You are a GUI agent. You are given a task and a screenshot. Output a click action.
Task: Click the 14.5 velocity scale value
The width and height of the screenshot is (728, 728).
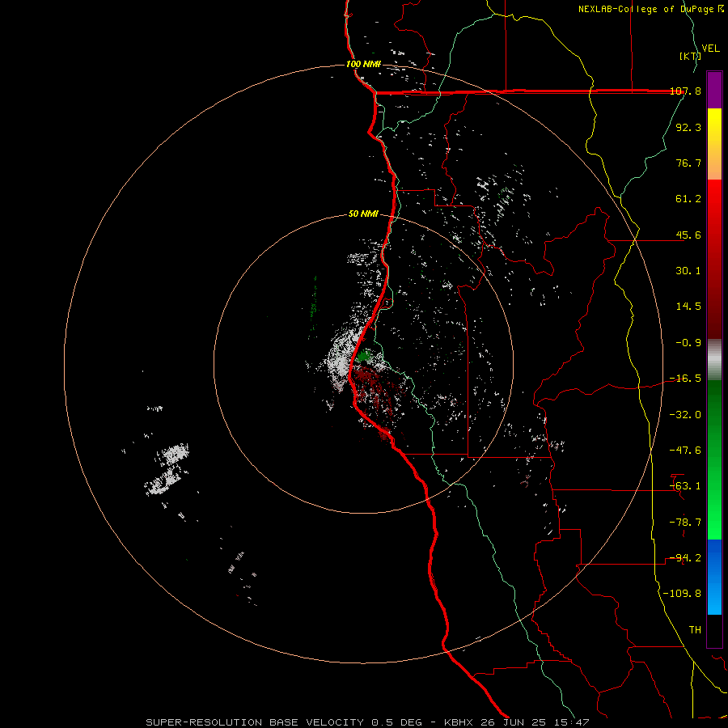point(688,307)
